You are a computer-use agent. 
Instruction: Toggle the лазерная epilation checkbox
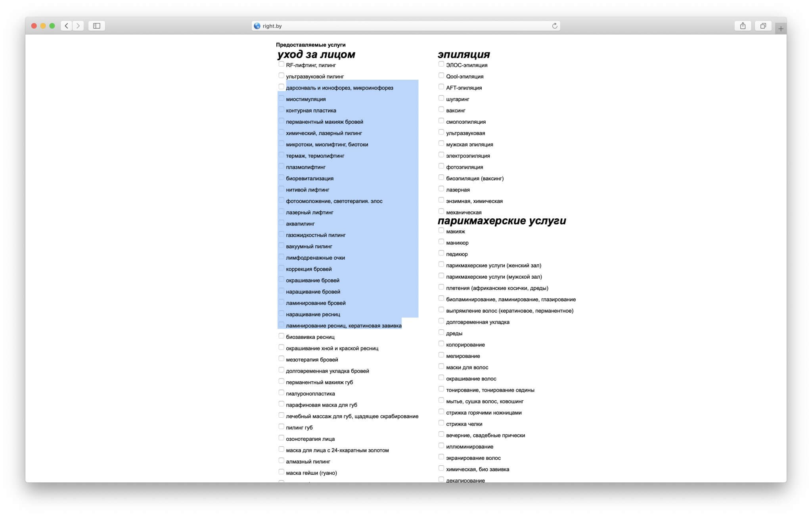point(441,189)
